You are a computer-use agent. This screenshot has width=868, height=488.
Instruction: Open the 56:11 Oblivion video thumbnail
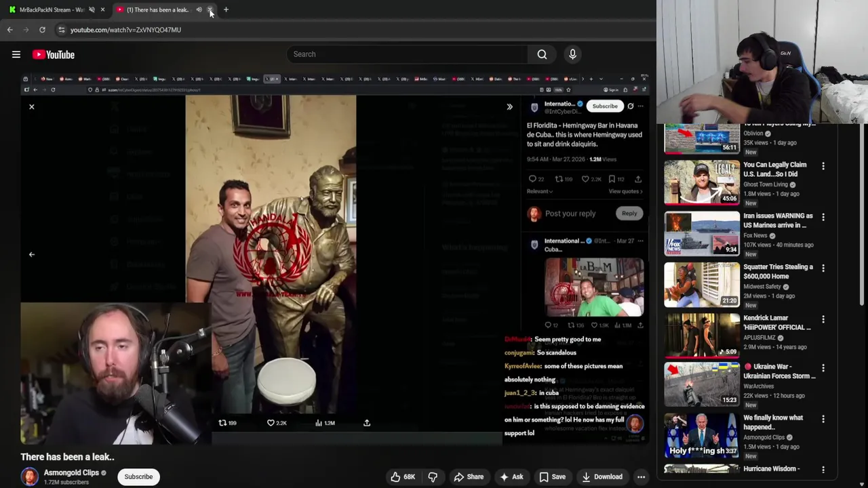tap(702, 138)
